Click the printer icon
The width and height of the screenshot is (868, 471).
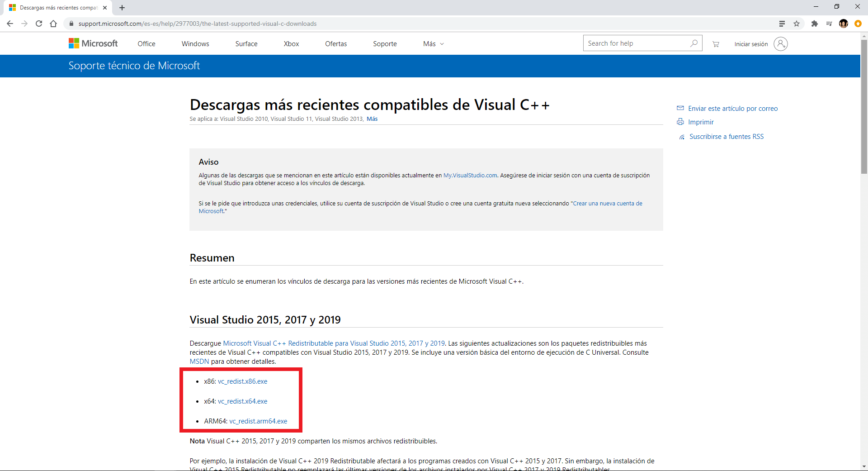680,122
